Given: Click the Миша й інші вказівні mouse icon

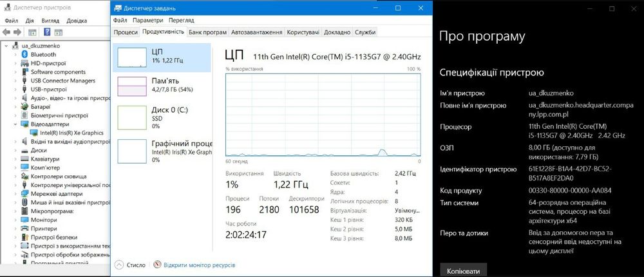Looking at the screenshot, I should [24, 203].
